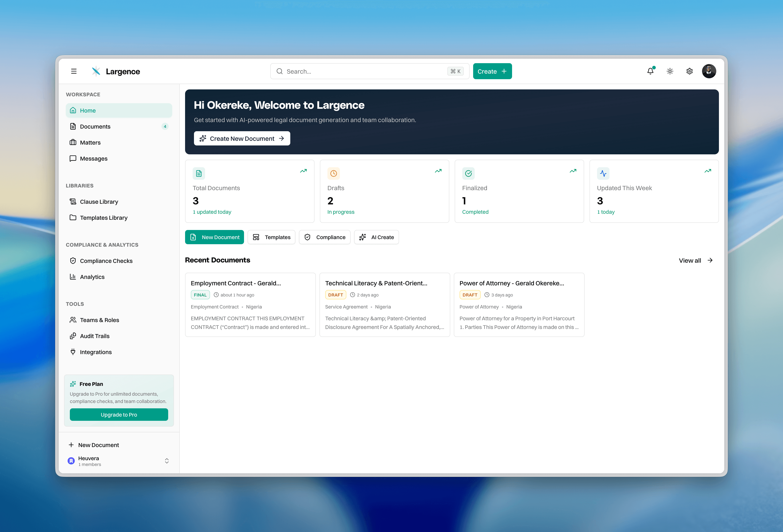Collapse the sidebar with the hamburger menu
This screenshot has width=783, height=532.
point(73,71)
